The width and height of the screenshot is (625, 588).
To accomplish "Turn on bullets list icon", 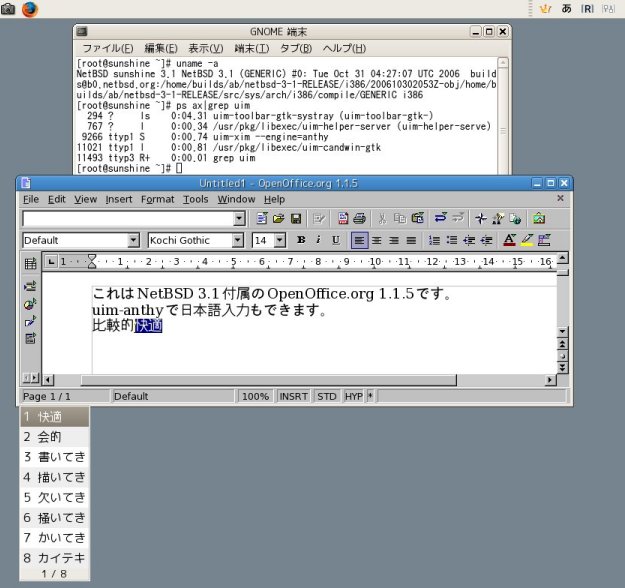I will (x=452, y=240).
